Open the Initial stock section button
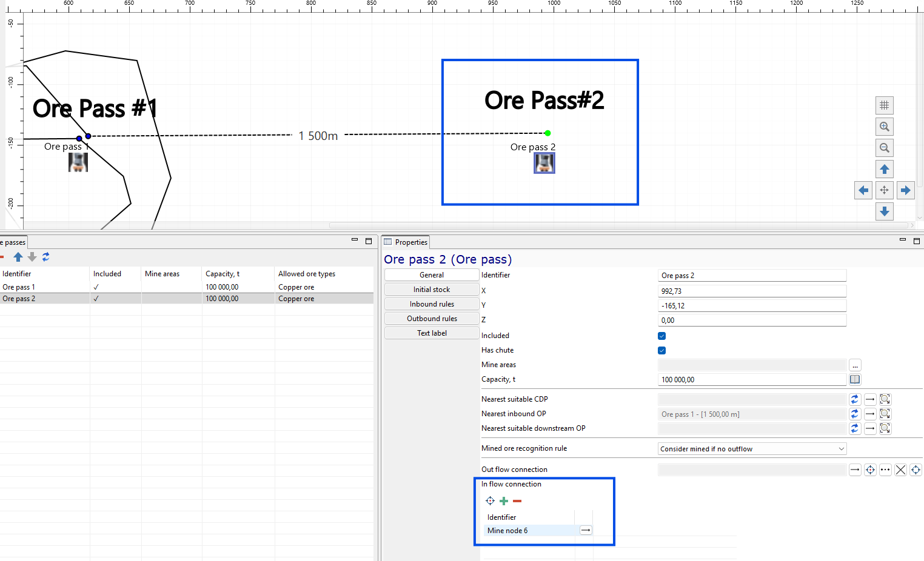The height and width of the screenshot is (561, 924). [432, 290]
